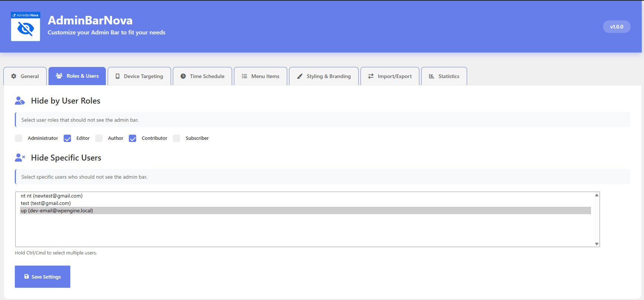The image size is (644, 300).
Task: Select user up (dev-email@wpengine.local)
Action: (305, 210)
